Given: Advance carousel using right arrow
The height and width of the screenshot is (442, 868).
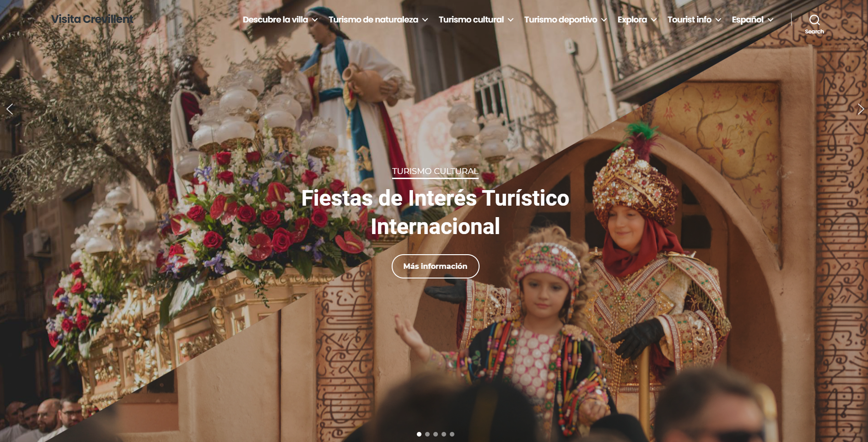Looking at the screenshot, I should coord(860,109).
